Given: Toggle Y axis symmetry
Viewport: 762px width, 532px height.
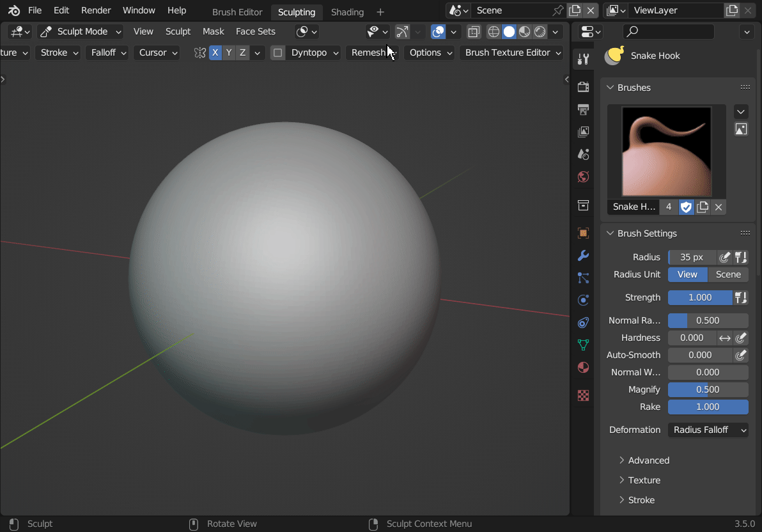Looking at the screenshot, I should point(228,52).
